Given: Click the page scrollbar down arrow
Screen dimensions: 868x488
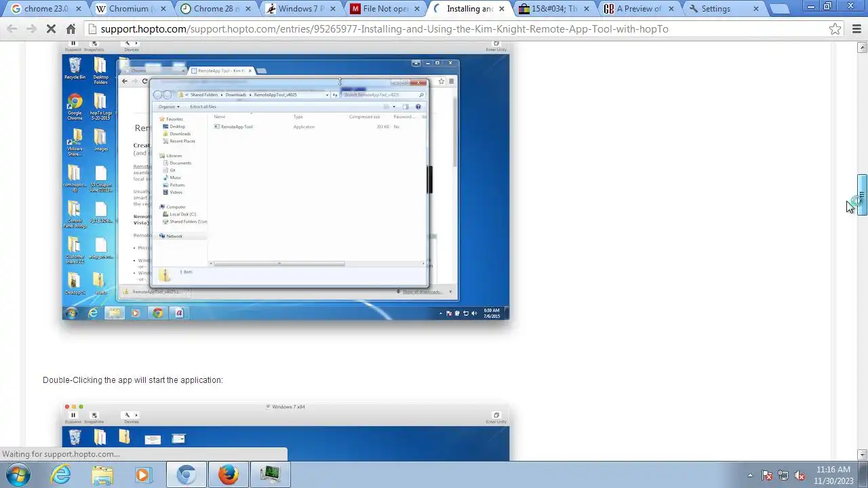Looking at the screenshot, I should [862, 455].
